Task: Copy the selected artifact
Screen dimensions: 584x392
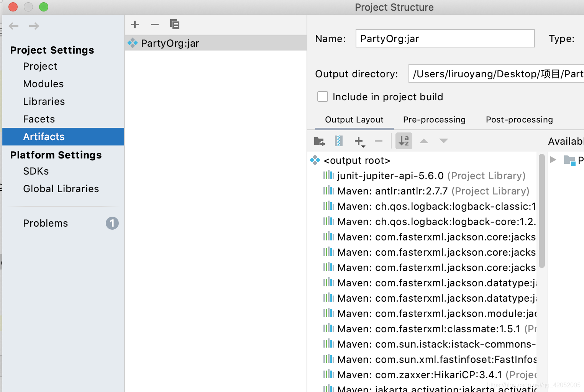Action: [175, 24]
